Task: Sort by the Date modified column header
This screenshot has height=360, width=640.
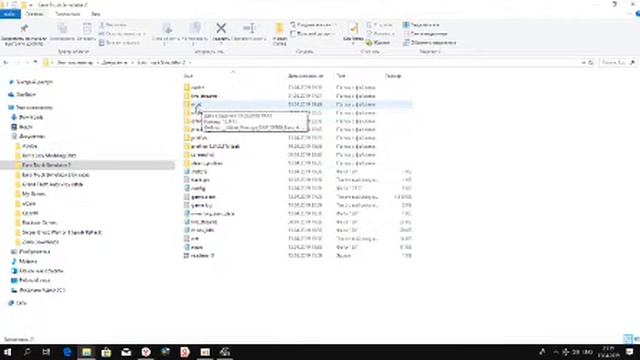Action: point(306,76)
